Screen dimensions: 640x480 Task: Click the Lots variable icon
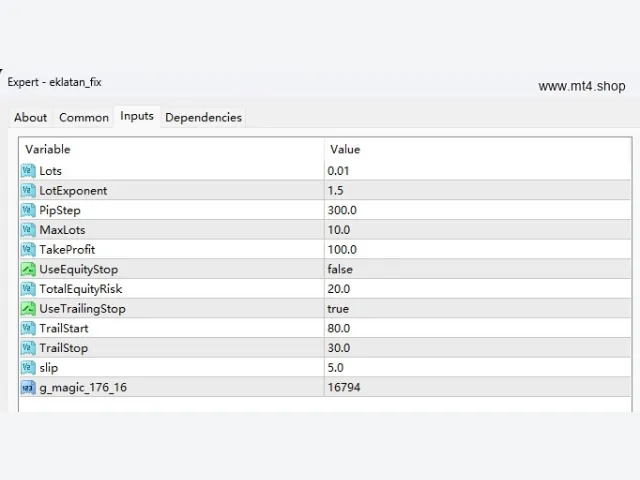pos(28,171)
